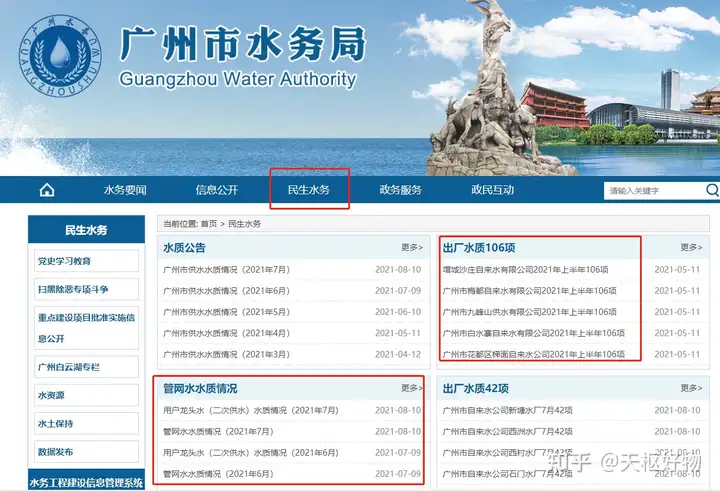Open 广州市供水水质情况（2021年4月）
This screenshot has height=491, width=720.
(x=226, y=333)
